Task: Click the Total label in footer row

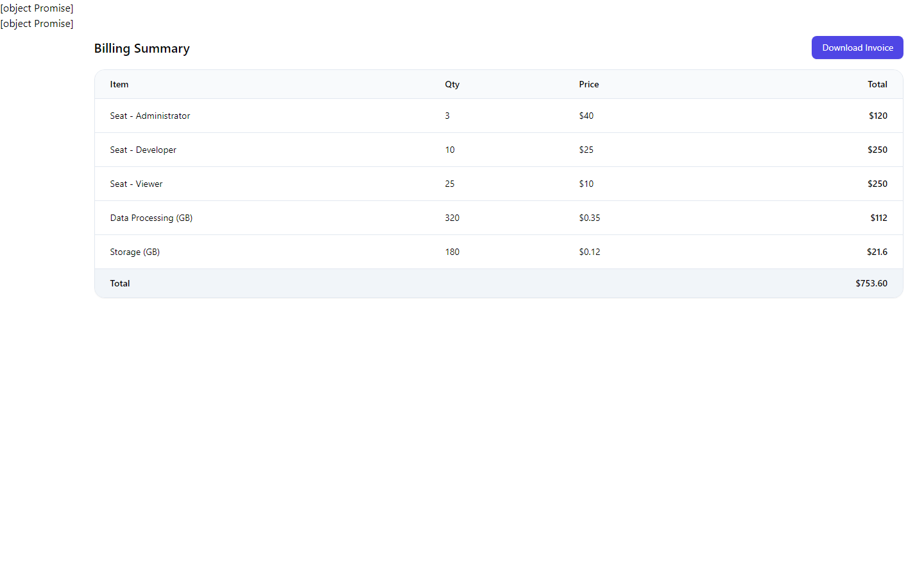Action: 120,283
